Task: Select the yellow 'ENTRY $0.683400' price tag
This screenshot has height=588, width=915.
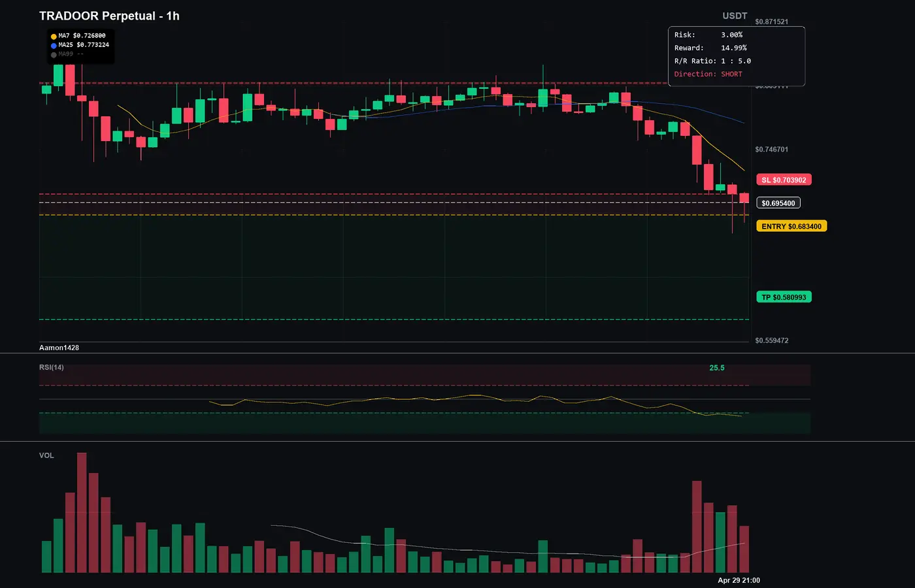Action: tap(791, 226)
